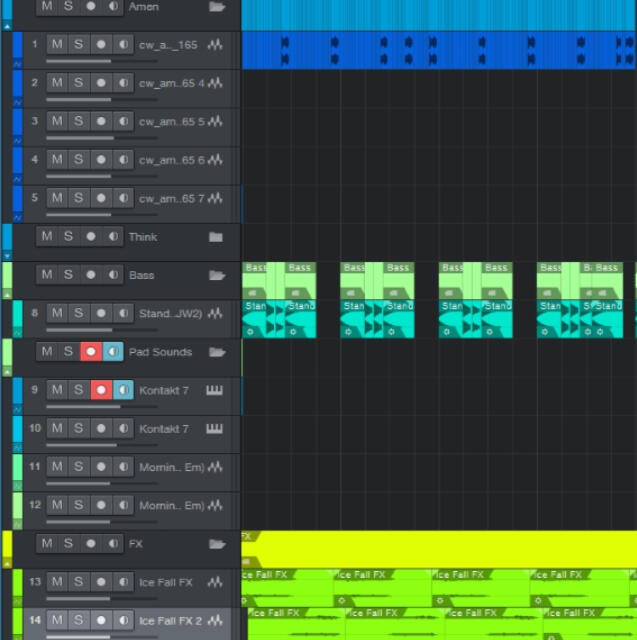637x640 pixels.
Task: Click the keyboard icon on track 9
Action: click(x=215, y=390)
